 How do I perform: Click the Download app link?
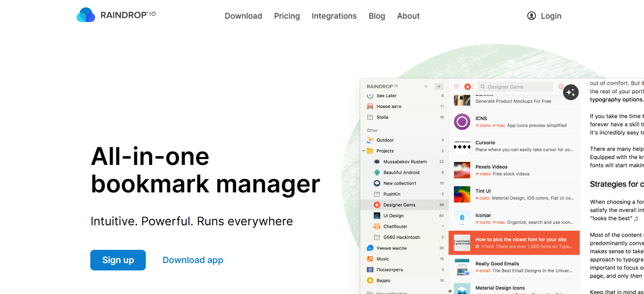coord(193,260)
